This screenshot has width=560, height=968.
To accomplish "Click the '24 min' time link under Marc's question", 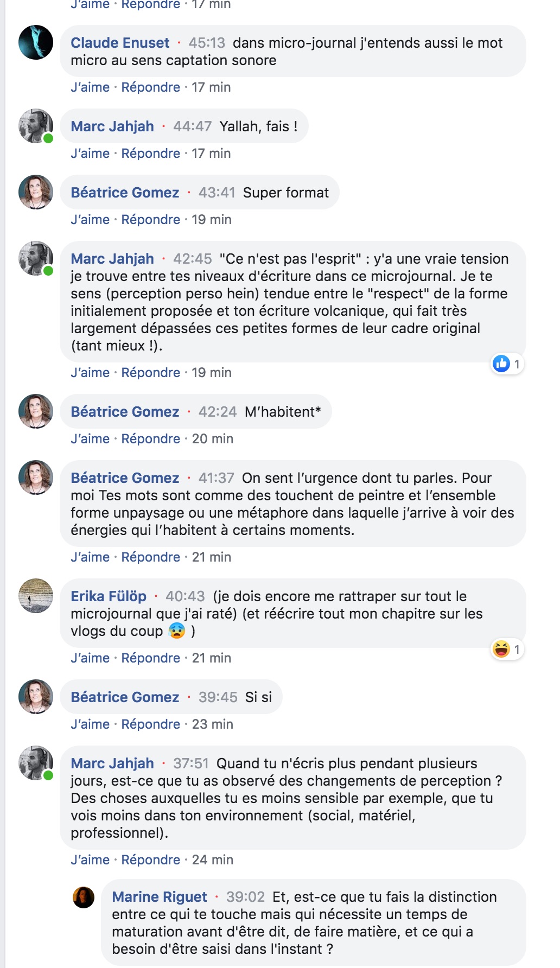I will pyautogui.click(x=212, y=860).
